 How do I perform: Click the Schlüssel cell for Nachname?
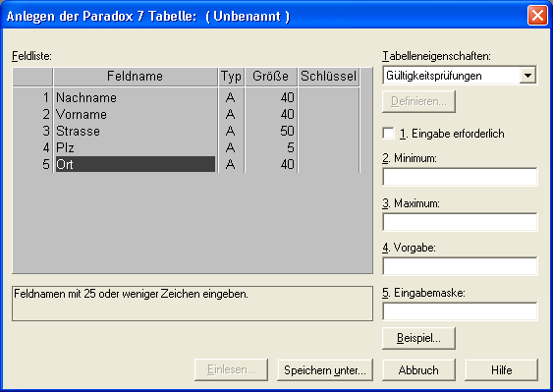click(x=329, y=97)
